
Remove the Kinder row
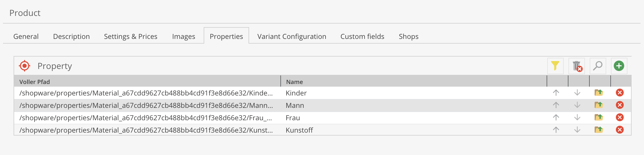point(620,93)
